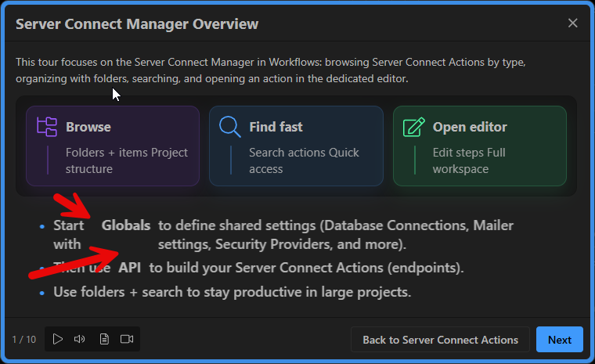This screenshot has height=364, width=595.
Task: Go to the next tour step
Action: click(x=559, y=340)
